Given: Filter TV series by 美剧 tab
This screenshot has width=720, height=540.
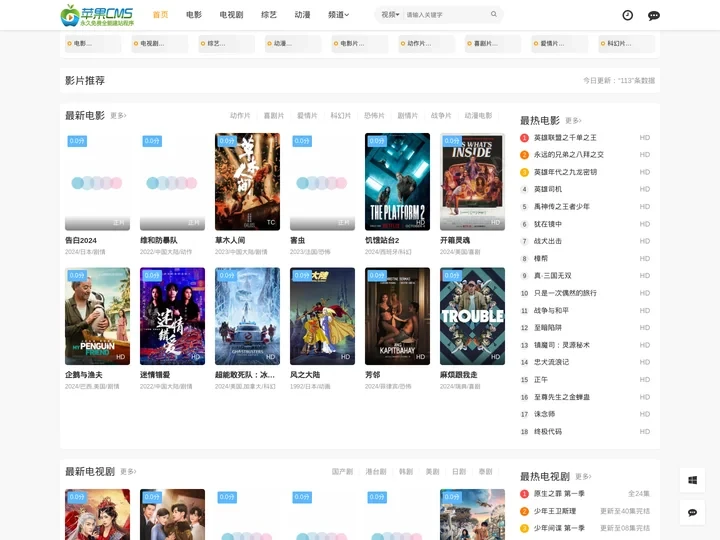Looking at the screenshot, I should [x=433, y=472].
